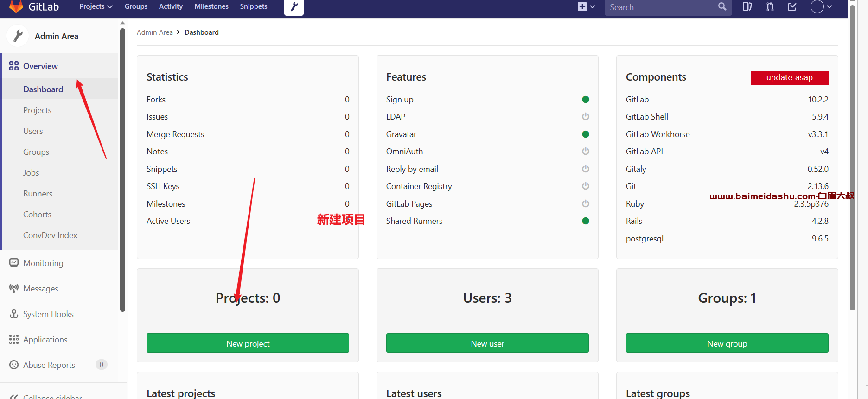This screenshot has height=399, width=868.
Task: Click Admin Area breadcrumb link
Action: [155, 32]
